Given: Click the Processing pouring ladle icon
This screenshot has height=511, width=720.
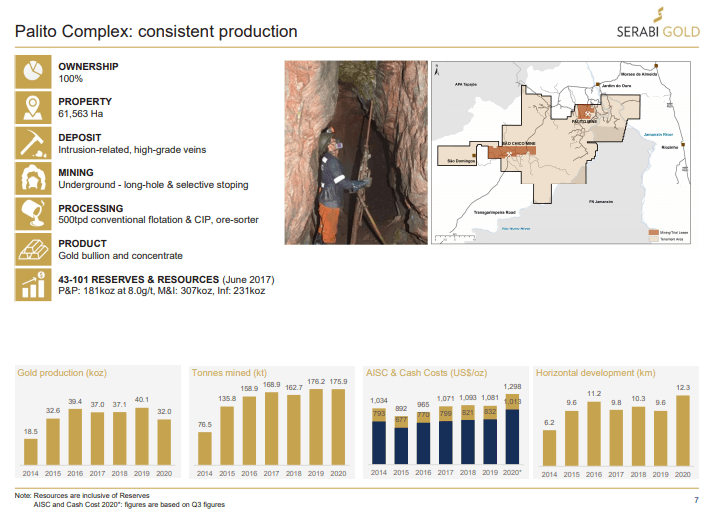Looking at the screenshot, I should 33,214.
